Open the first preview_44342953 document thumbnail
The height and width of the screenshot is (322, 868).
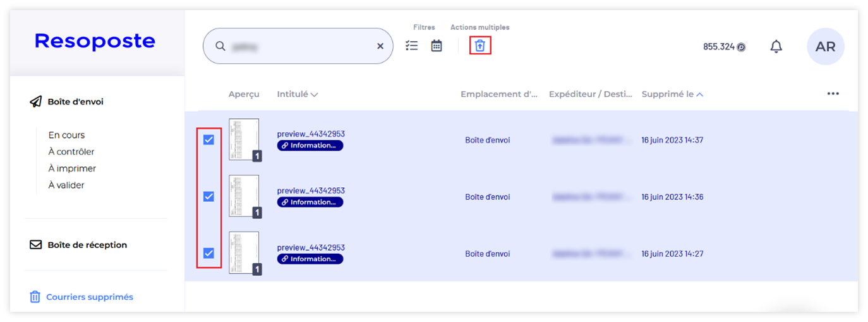click(x=244, y=139)
